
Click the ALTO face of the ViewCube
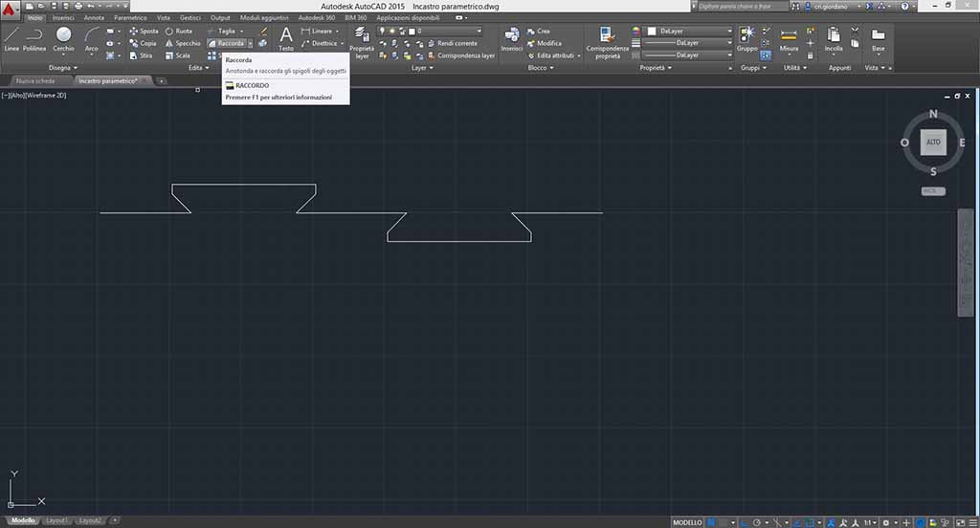coord(933,142)
